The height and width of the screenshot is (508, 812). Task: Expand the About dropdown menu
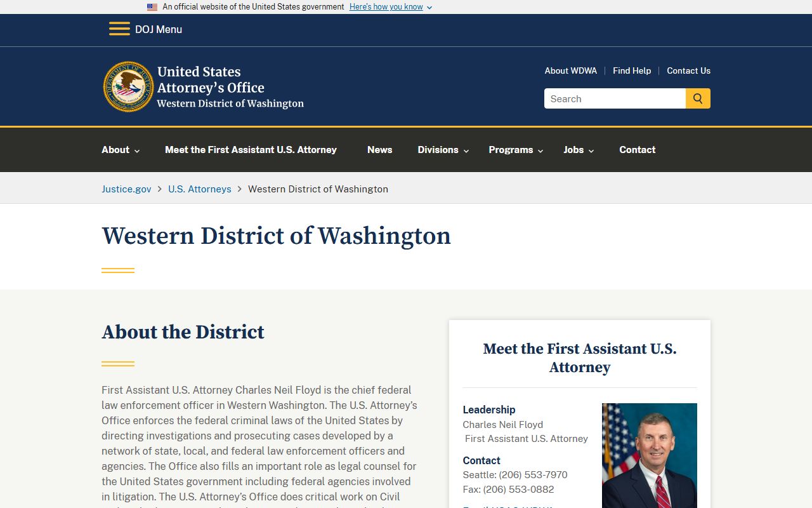(121, 150)
